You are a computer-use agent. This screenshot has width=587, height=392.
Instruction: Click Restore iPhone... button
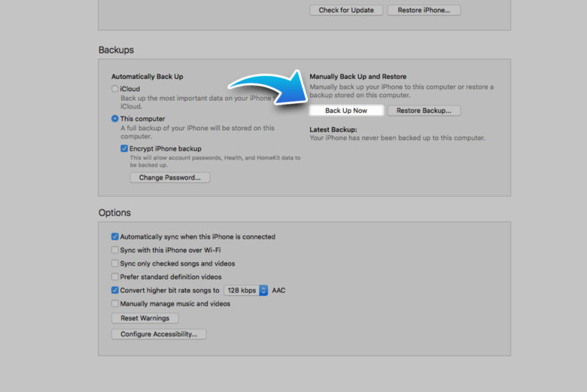click(x=424, y=10)
